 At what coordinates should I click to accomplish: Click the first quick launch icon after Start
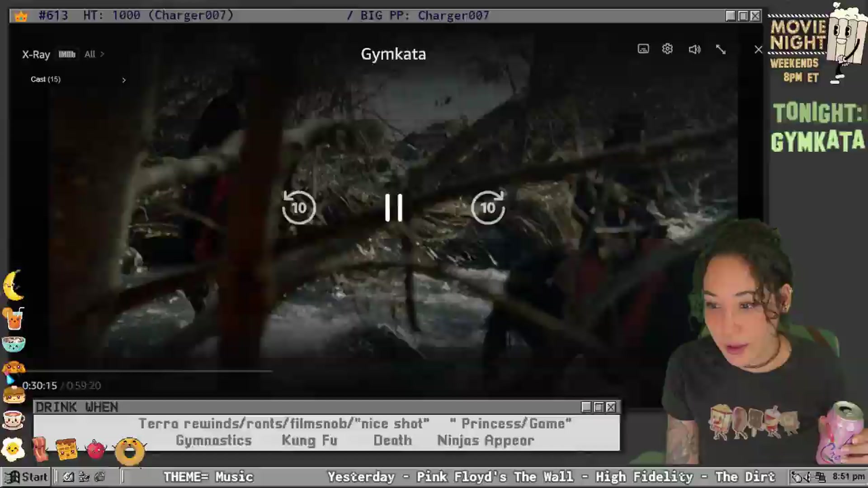68,477
